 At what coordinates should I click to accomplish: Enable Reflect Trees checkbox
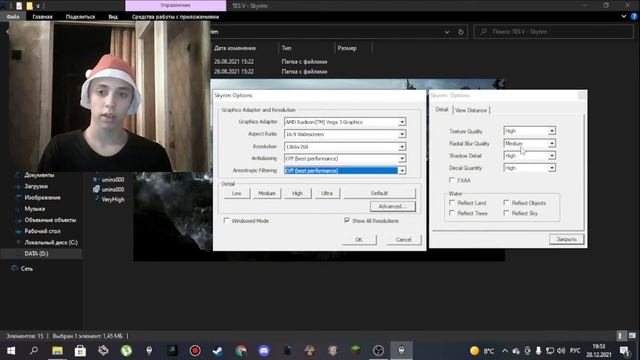tap(452, 213)
